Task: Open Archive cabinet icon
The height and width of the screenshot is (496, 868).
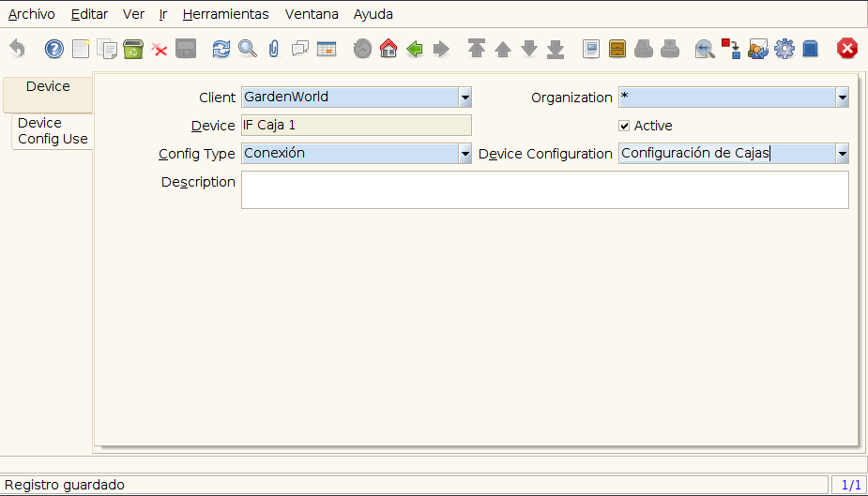Action: pyautogui.click(x=617, y=49)
